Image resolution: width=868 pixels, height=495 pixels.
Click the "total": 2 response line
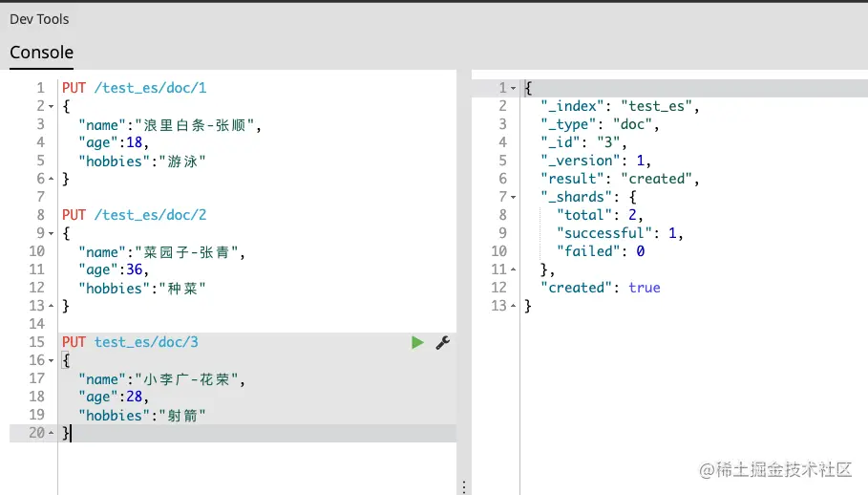pos(600,215)
